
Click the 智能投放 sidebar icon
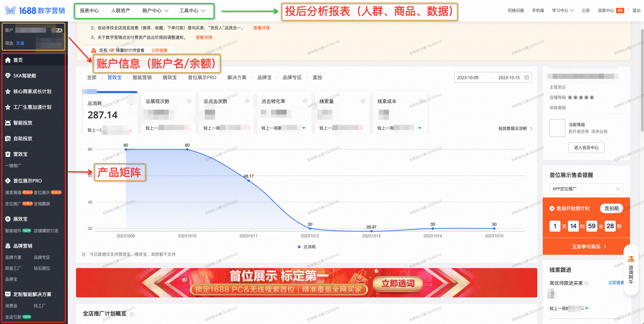8,123
